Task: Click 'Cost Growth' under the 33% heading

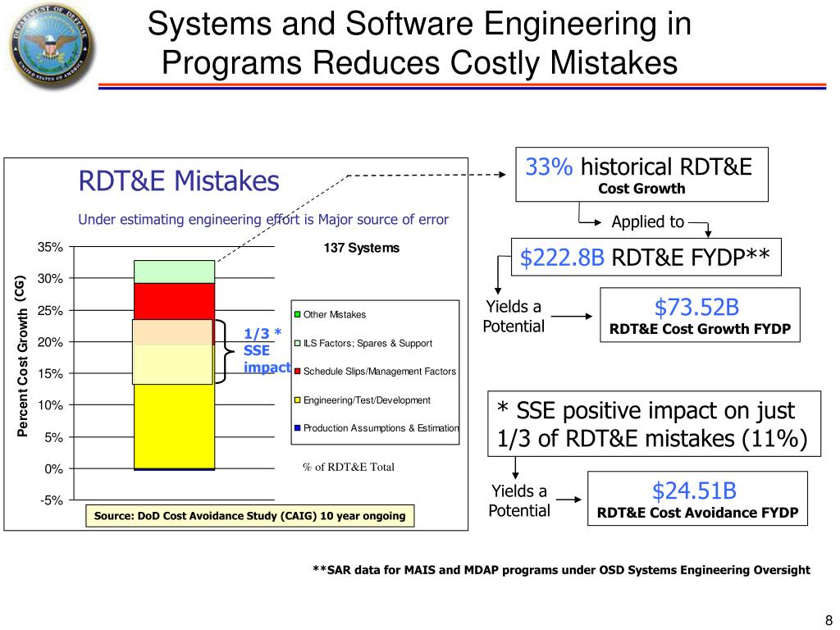Action: pos(641,189)
